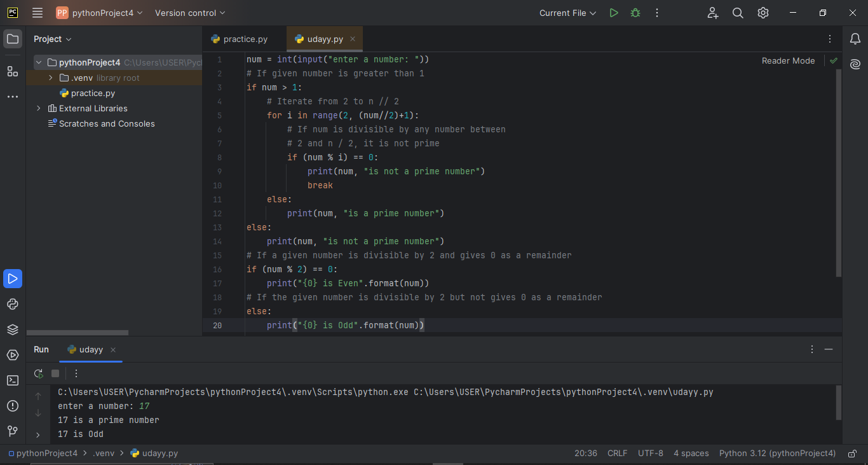Viewport: 868px width, 465px height.
Task: Open the Layers-style Python Console stack icon
Action: [13, 330]
